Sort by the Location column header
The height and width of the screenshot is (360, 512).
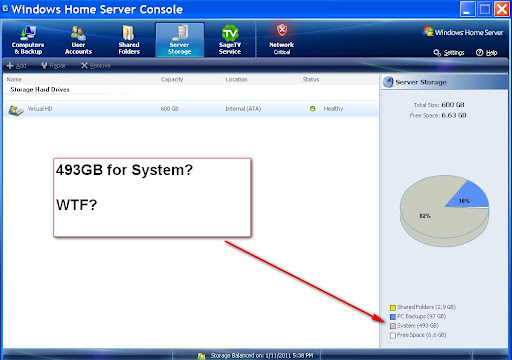(236, 79)
